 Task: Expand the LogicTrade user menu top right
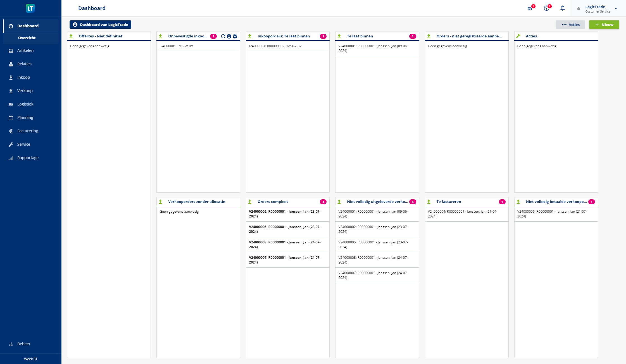[x=616, y=8]
